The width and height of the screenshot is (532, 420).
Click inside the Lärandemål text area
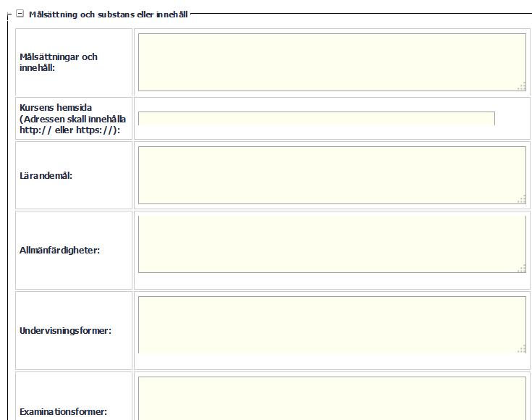332,175
